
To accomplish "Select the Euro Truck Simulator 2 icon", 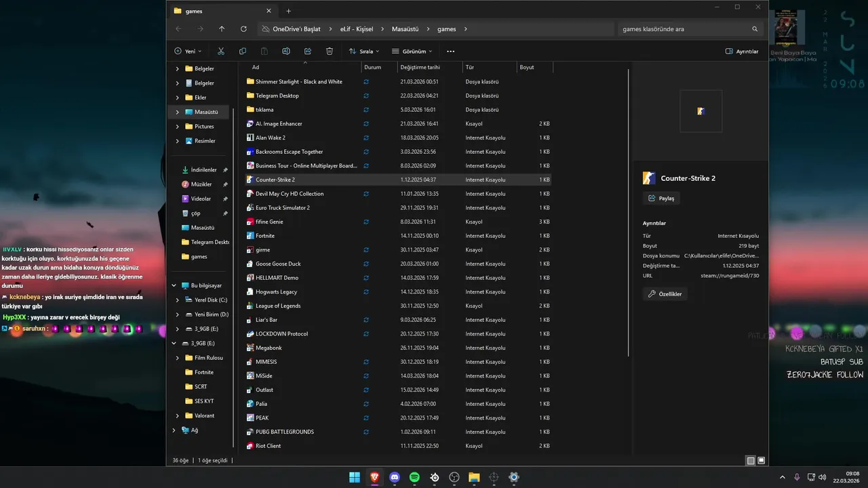I will [250, 207].
